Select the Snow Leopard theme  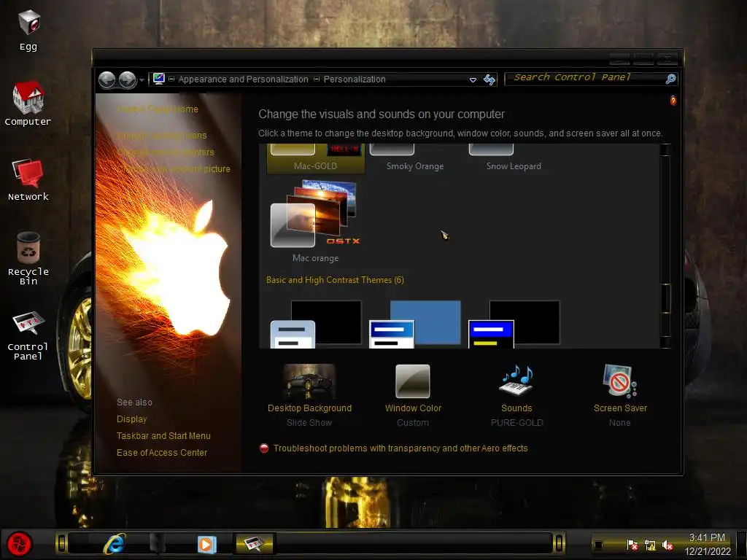point(514,158)
